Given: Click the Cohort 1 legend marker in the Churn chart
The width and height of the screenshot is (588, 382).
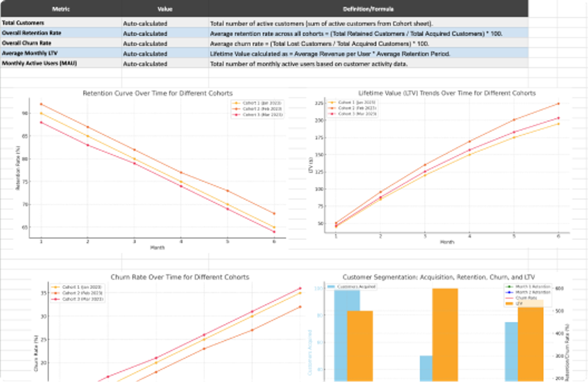Looking at the screenshot, I should tap(55, 287).
